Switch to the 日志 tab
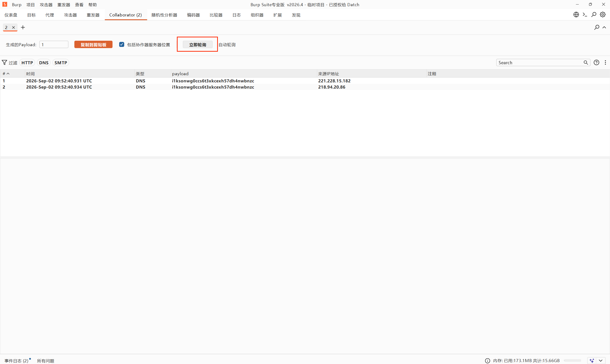The width and height of the screenshot is (610, 364). click(x=237, y=15)
